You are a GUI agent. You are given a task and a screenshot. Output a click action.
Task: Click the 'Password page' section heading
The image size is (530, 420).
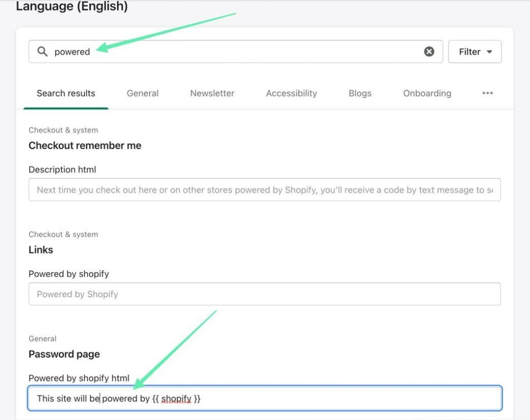[64, 354]
